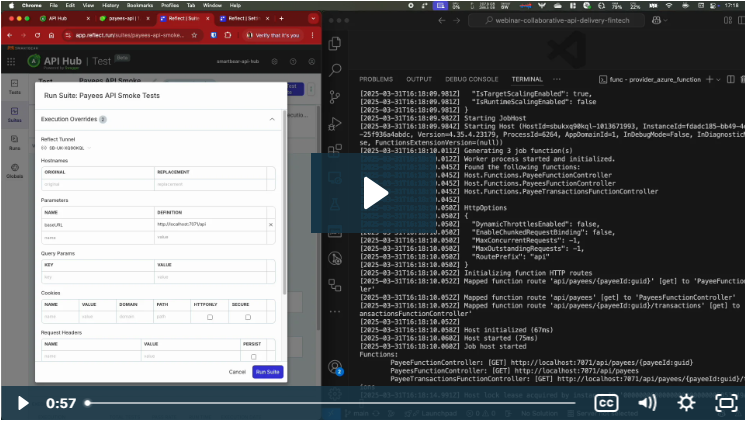Open video settings gear in the player bar
This screenshot has height=422, width=745.
686,403
